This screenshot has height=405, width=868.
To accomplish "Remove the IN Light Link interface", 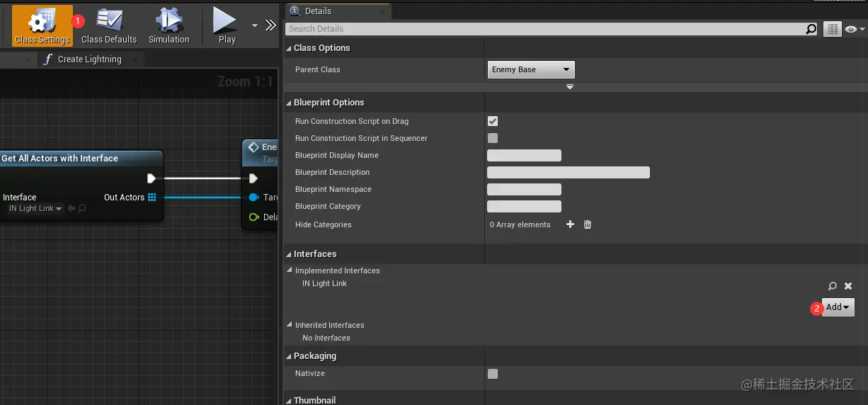I will 848,286.
